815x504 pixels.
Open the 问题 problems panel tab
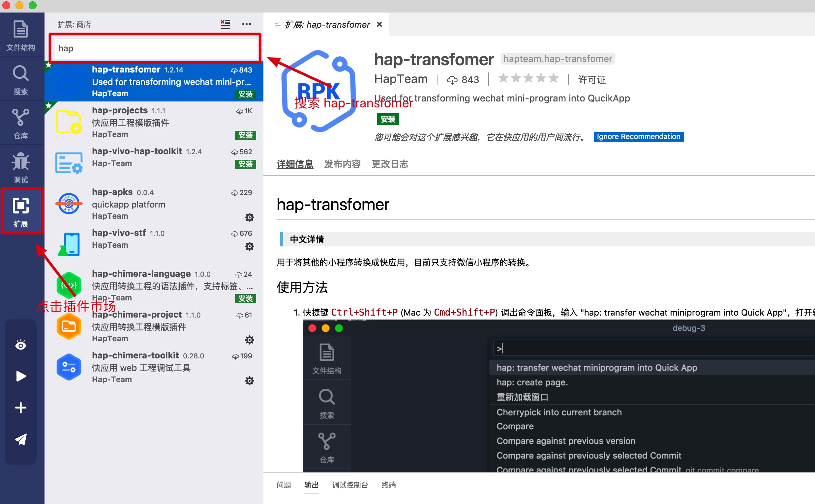click(x=284, y=485)
